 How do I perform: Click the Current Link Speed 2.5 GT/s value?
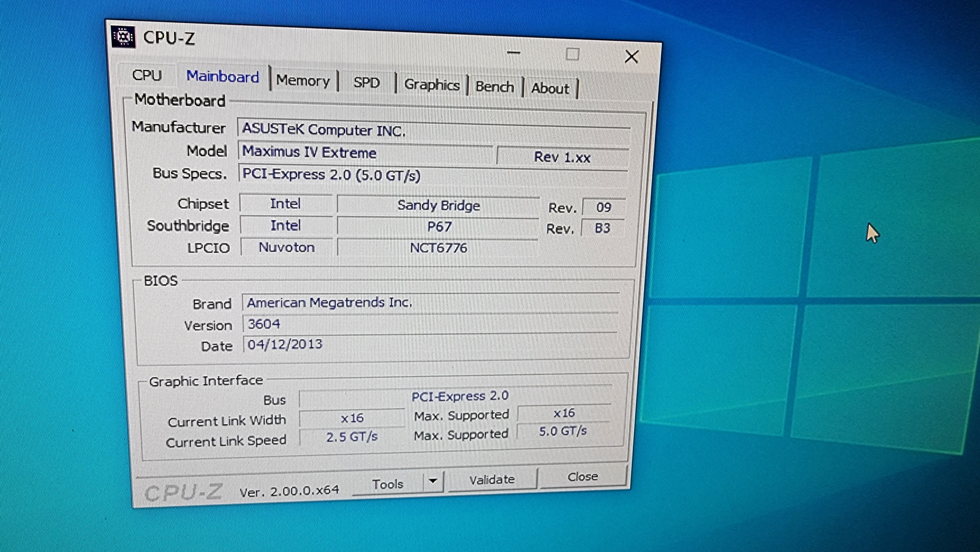[x=352, y=437]
